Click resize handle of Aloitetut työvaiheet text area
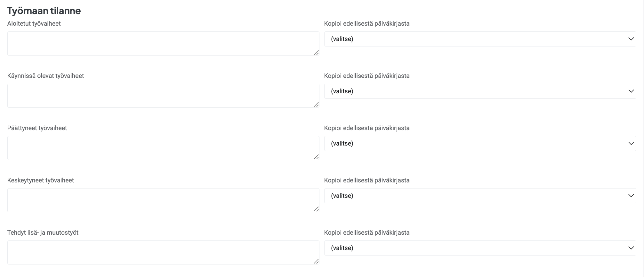 [316, 53]
